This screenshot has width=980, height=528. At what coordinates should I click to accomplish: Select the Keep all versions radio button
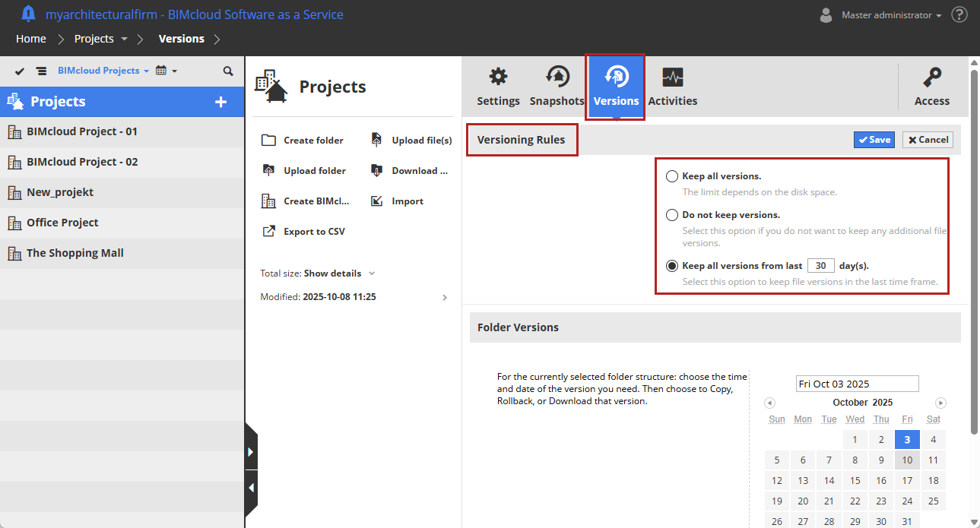[672, 176]
